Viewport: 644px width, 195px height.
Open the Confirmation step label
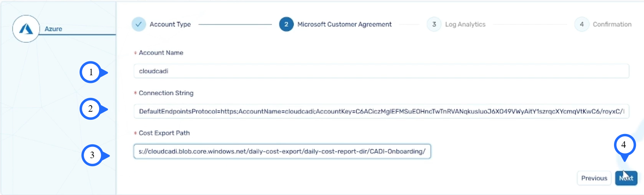612,24
